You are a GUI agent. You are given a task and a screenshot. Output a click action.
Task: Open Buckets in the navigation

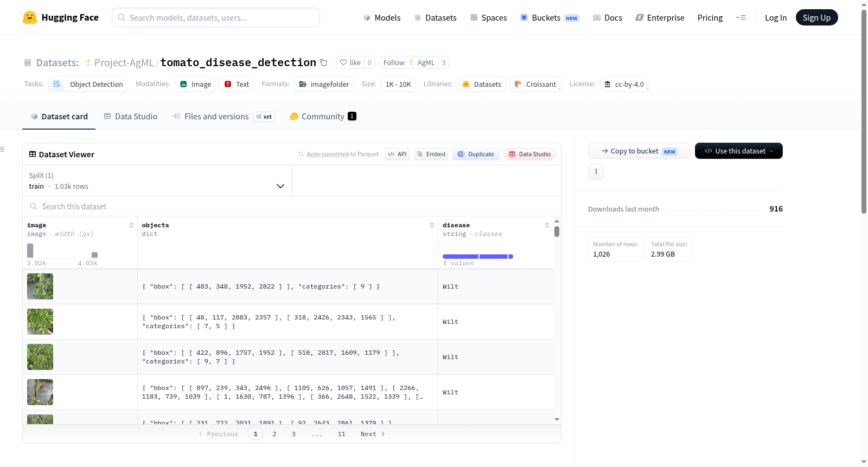(550, 18)
